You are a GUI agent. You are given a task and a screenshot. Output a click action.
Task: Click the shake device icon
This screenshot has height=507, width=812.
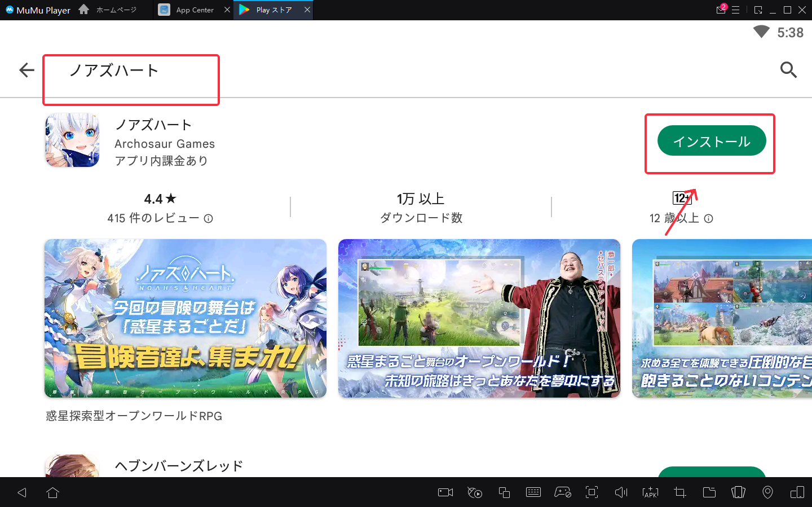tap(738, 492)
